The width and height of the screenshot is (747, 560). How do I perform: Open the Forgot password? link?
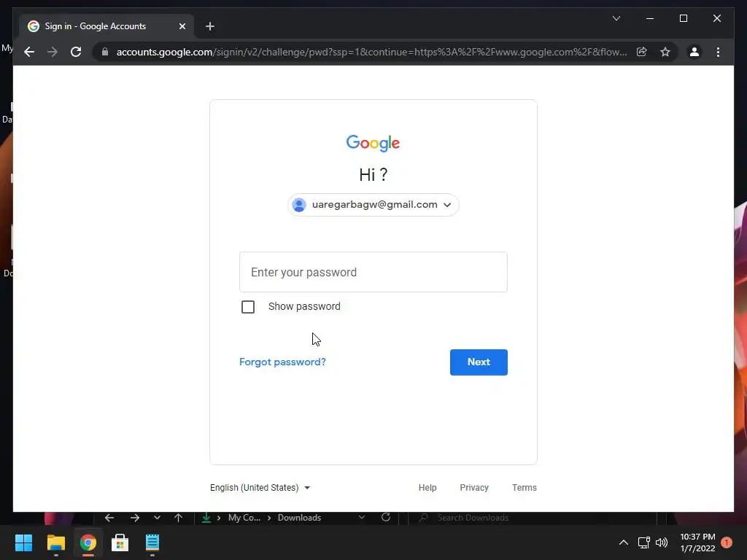tap(282, 362)
